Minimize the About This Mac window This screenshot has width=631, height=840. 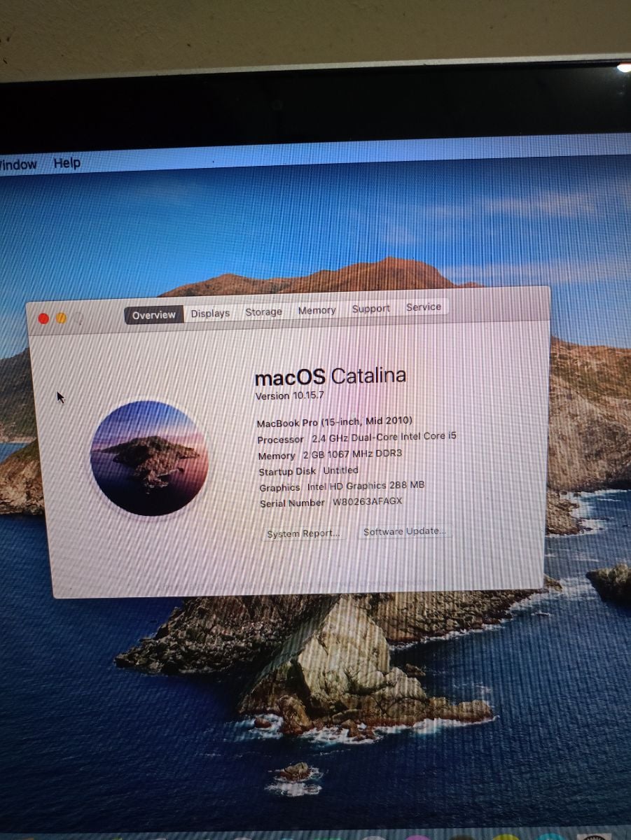[61, 318]
